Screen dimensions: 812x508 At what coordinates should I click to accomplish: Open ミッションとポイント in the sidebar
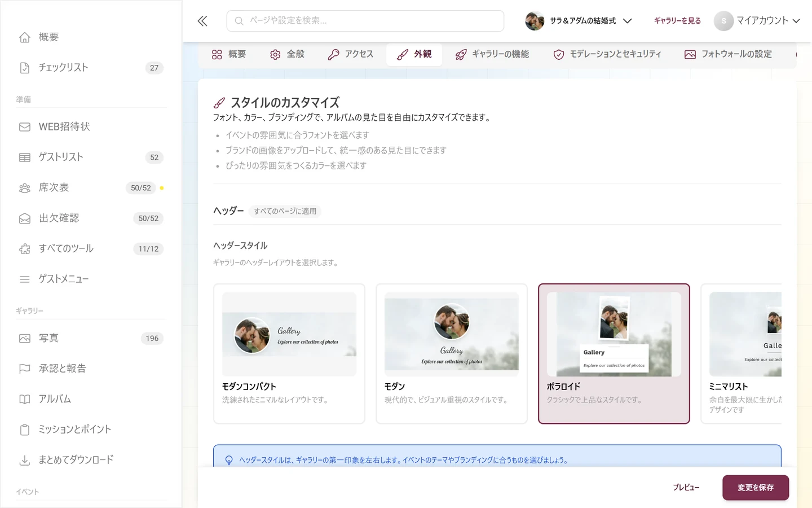click(91, 430)
